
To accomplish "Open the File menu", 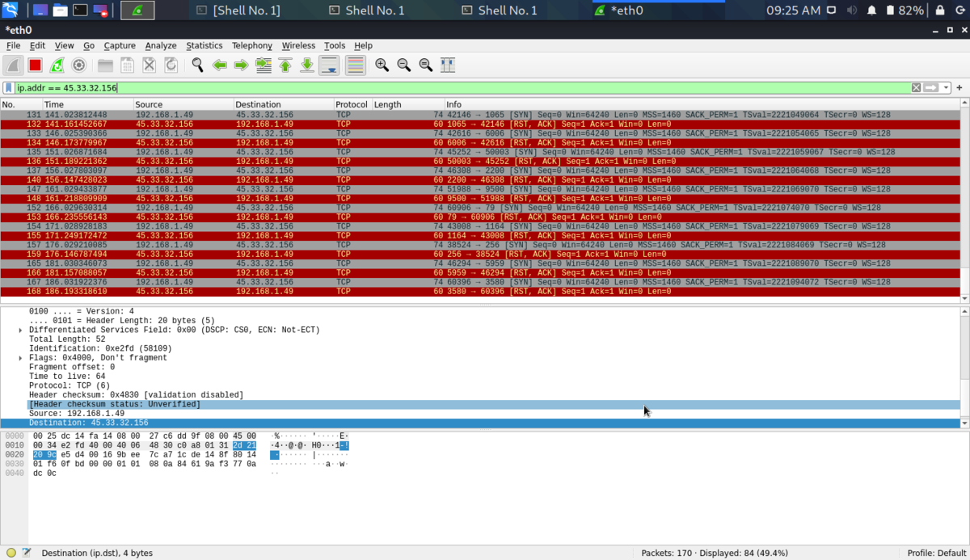I will [13, 45].
